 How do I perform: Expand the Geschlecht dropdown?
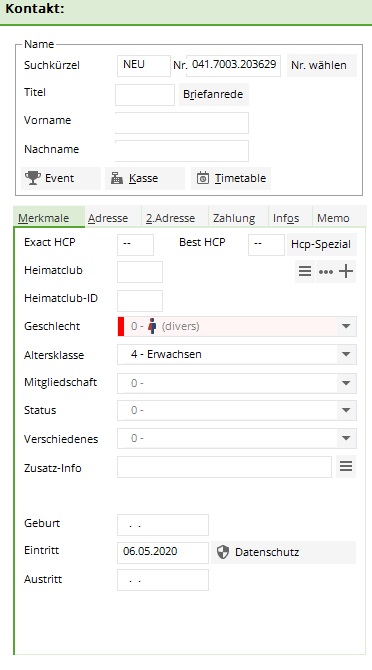(x=346, y=326)
